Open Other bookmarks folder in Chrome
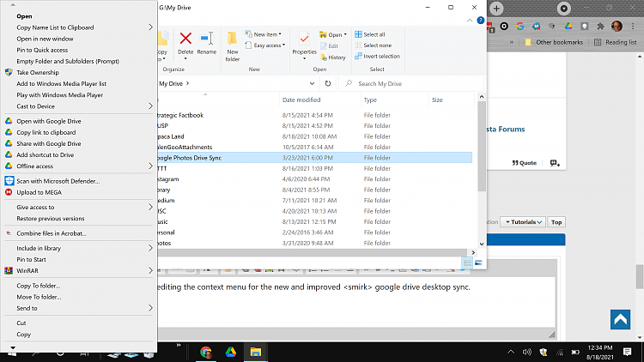644x362 pixels. (x=554, y=42)
